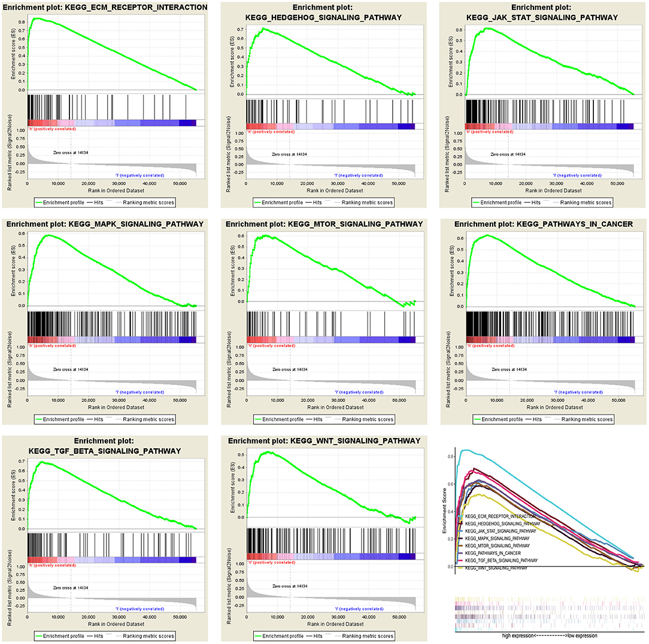Viewport: 649px width, 644px height.
Task: Select 'Zero cross at 14134' in WNT plot
Action: [290, 586]
